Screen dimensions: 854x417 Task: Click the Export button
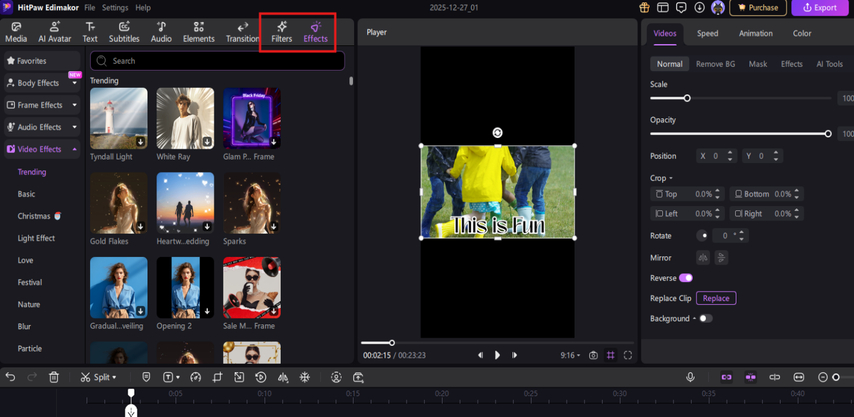coord(820,8)
